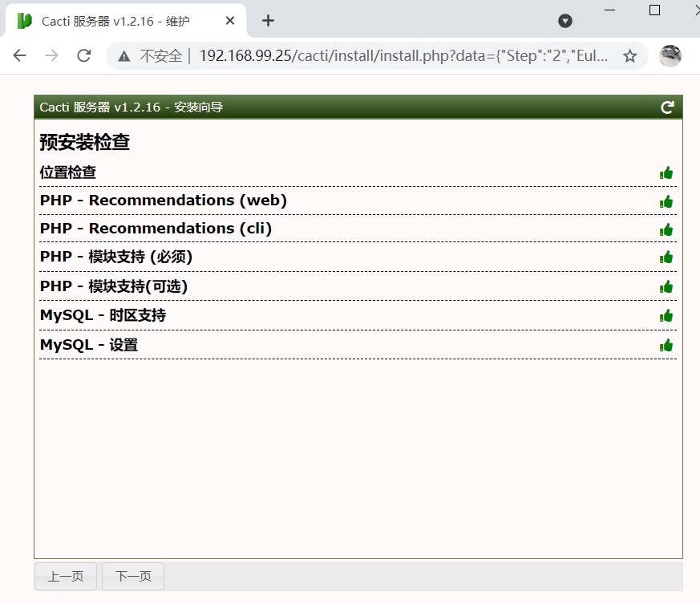Bookmark this page with star icon

click(x=630, y=55)
